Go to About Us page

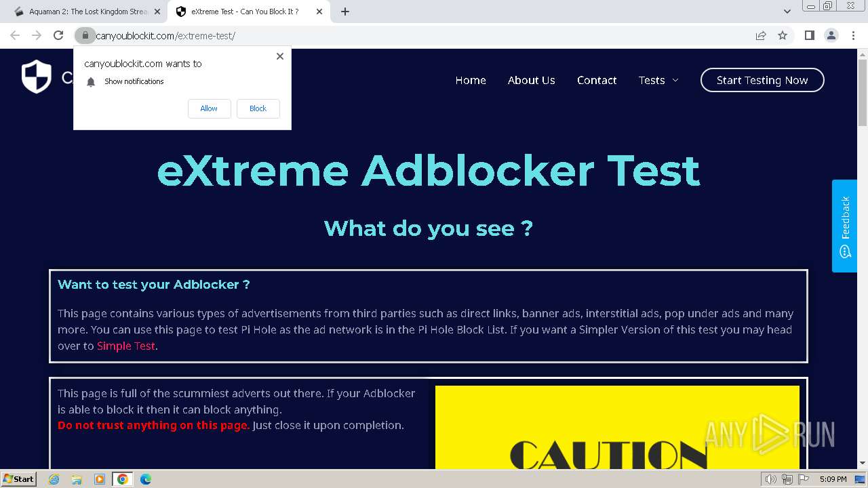pyautogui.click(x=532, y=80)
